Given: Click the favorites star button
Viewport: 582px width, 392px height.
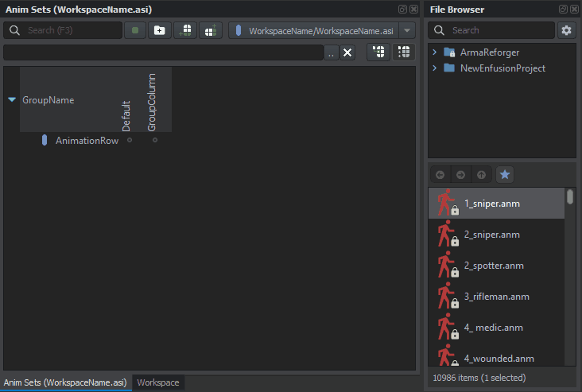Looking at the screenshot, I should [505, 174].
